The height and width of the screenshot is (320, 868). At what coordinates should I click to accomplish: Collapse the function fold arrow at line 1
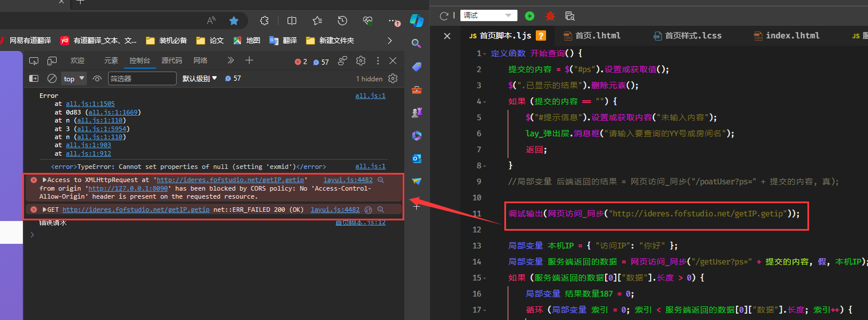pyautogui.click(x=485, y=54)
